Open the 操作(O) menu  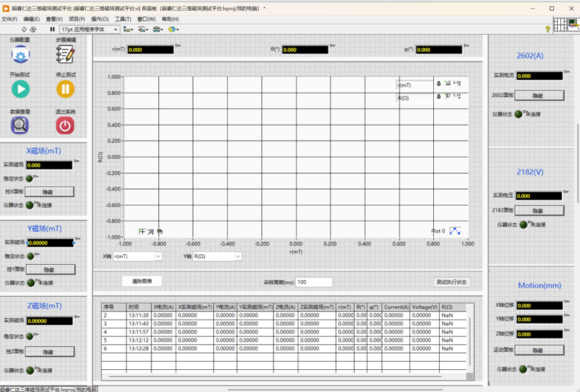[x=100, y=19]
